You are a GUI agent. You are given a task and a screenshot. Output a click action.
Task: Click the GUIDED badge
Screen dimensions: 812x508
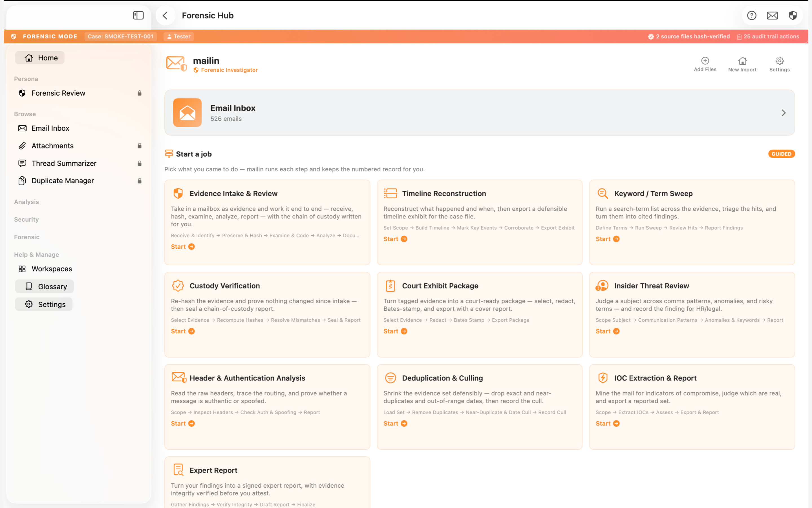(782, 154)
